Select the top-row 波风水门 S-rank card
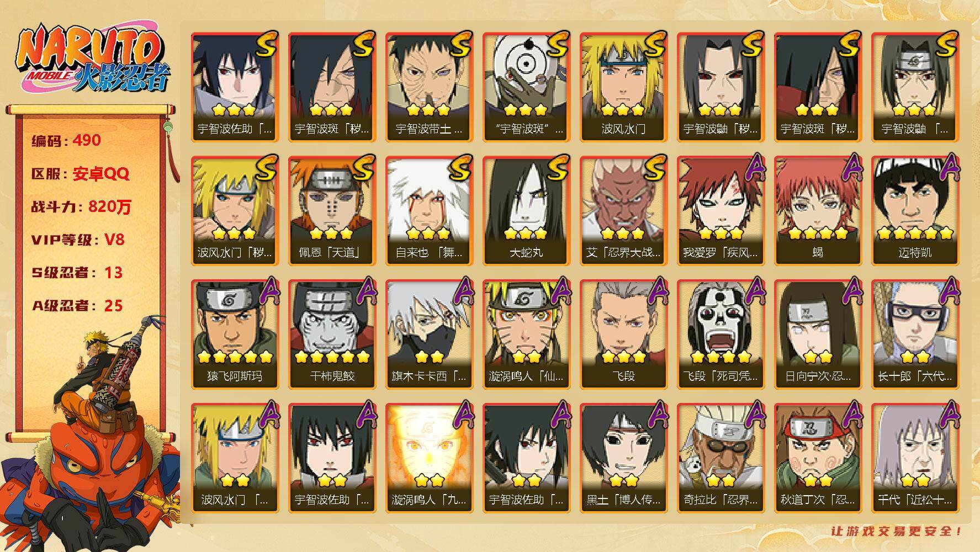The image size is (980, 552). [623, 87]
